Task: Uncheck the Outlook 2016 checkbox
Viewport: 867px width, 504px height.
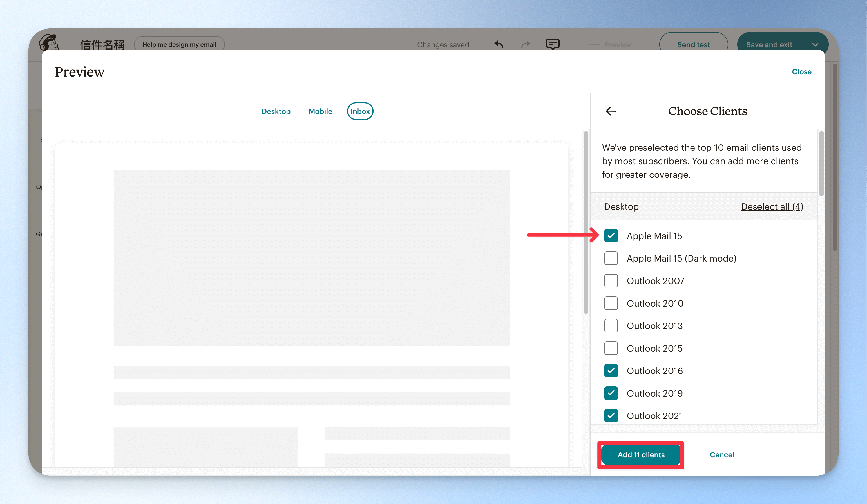Action: click(x=611, y=371)
